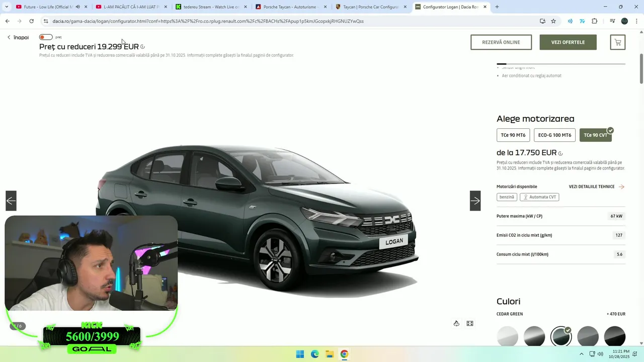Choose the black color swatch
The width and height of the screenshot is (644, 362).
click(615, 336)
